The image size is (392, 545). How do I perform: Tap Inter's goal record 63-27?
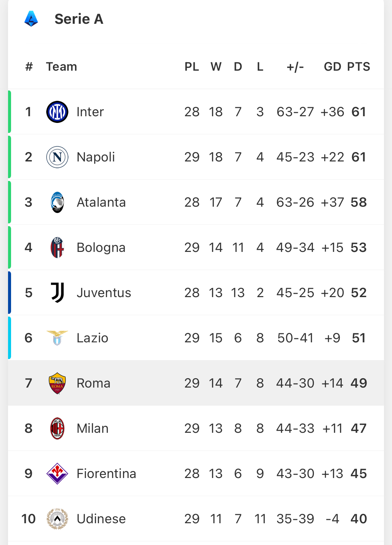(x=295, y=112)
